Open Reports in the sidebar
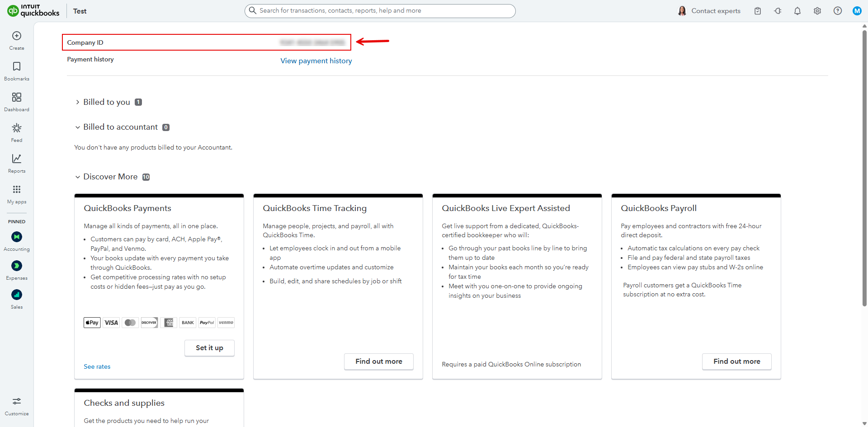Image resolution: width=868 pixels, height=427 pixels. click(x=17, y=163)
